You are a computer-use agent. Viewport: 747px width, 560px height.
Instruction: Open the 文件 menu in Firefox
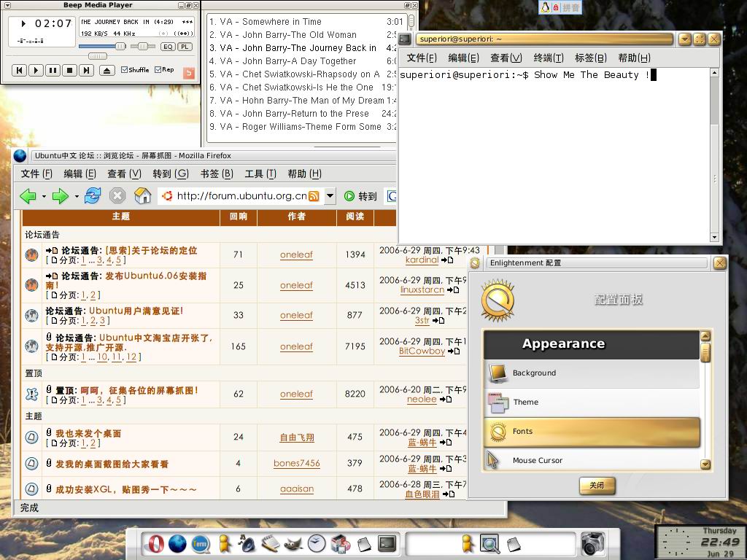[x=36, y=174]
